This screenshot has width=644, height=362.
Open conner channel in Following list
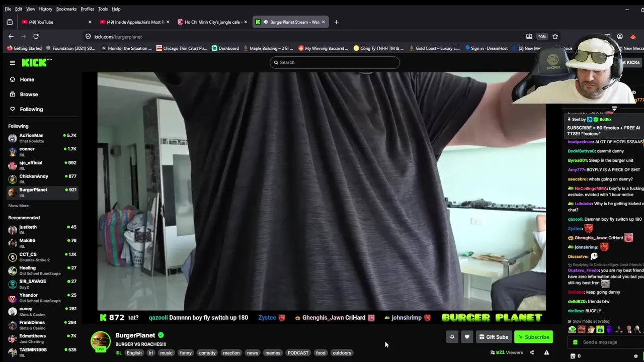(42, 152)
